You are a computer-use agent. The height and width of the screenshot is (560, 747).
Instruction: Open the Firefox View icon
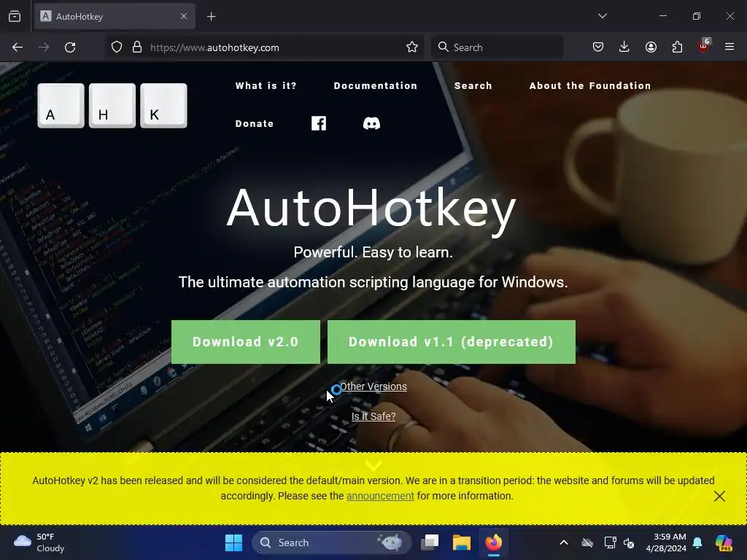15,16
